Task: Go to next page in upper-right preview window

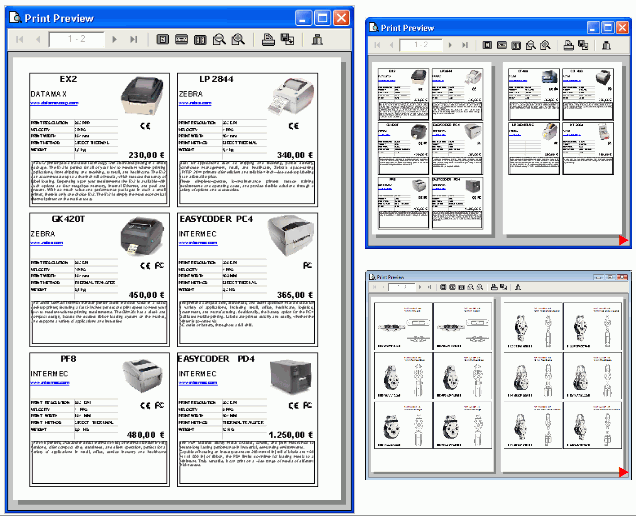Action: pyautogui.click(x=450, y=45)
